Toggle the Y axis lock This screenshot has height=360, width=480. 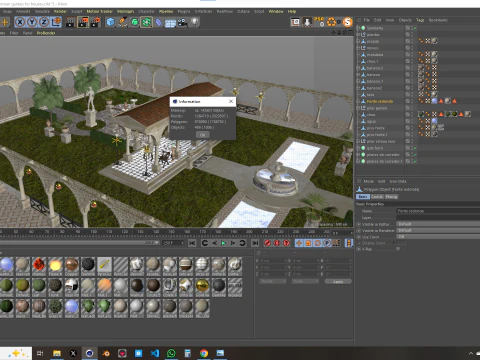point(32,22)
